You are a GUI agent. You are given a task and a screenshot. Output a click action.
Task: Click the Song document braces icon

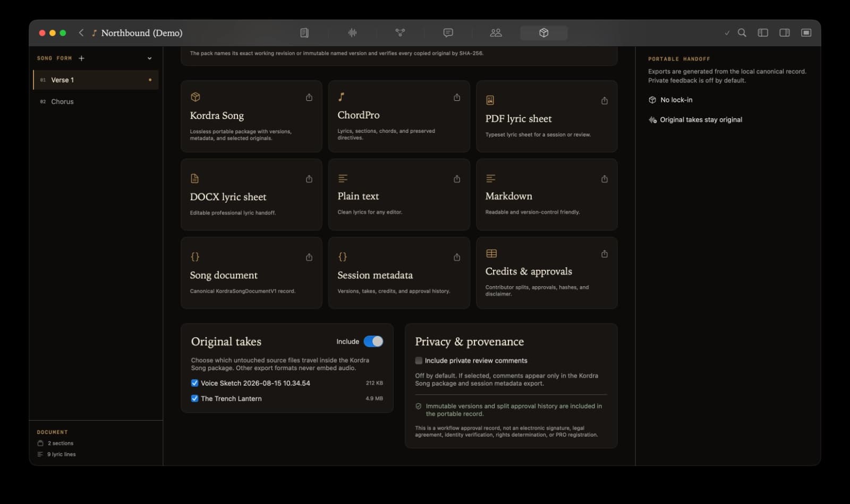click(x=195, y=257)
